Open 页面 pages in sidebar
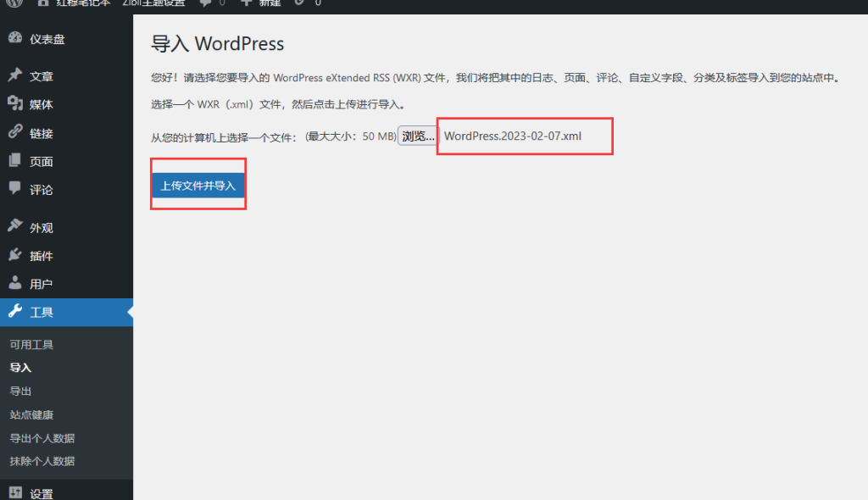The image size is (868, 500). click(42, 162)
